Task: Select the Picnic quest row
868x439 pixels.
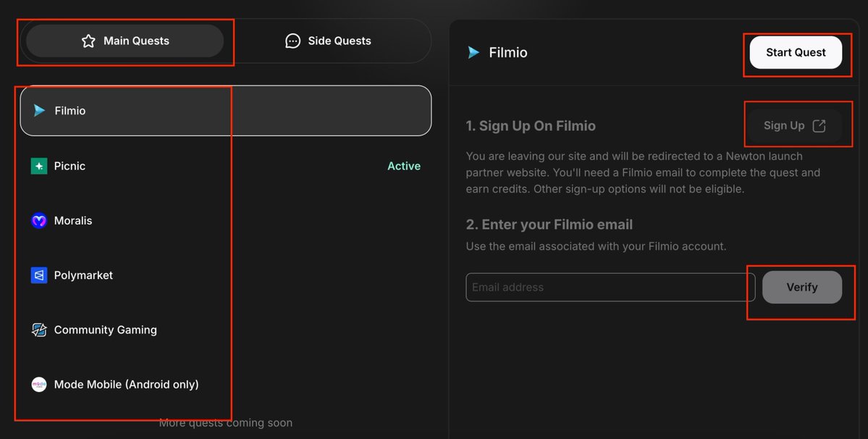Action: [225, 166]
